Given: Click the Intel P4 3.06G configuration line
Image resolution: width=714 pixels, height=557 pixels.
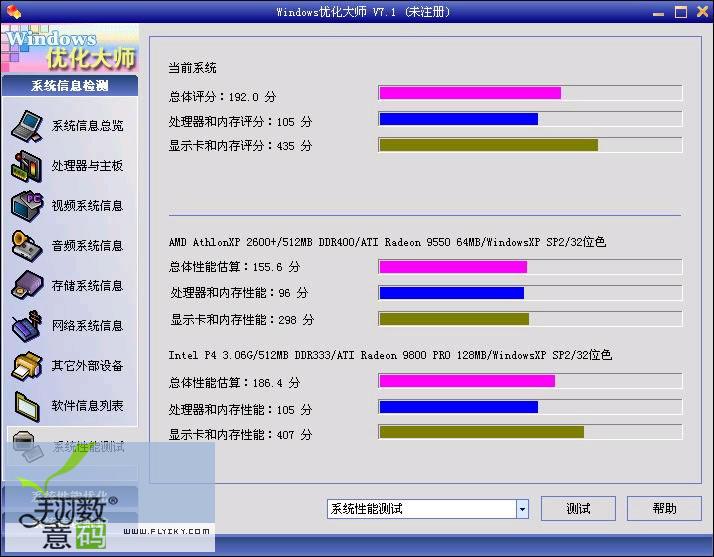Looking at the screenshot, I should click(390, 355).
